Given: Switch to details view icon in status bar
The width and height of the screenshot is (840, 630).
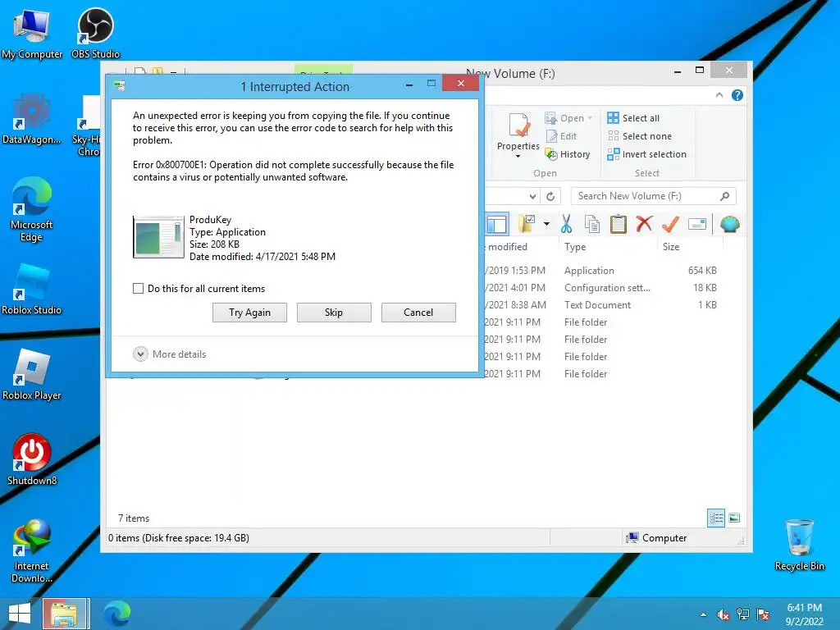Looking at the screenshot, I should pyautogui.click(x=715, y=518).
